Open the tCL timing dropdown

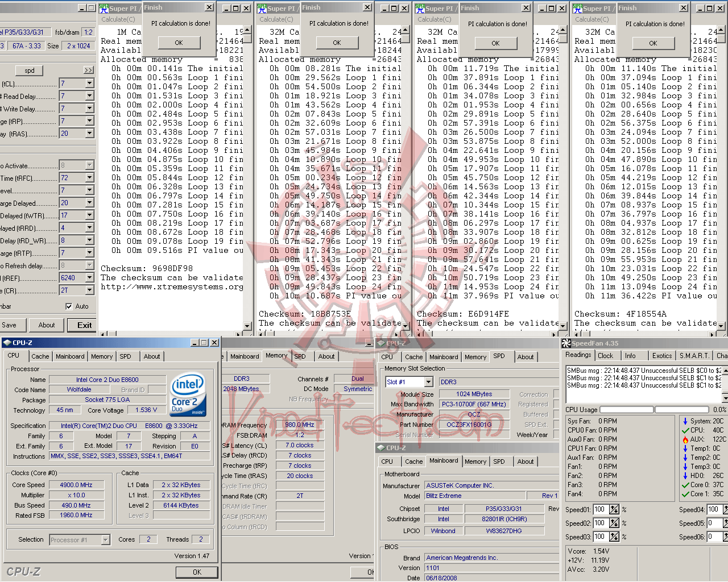pyautogui.click(x=89, y=84)
